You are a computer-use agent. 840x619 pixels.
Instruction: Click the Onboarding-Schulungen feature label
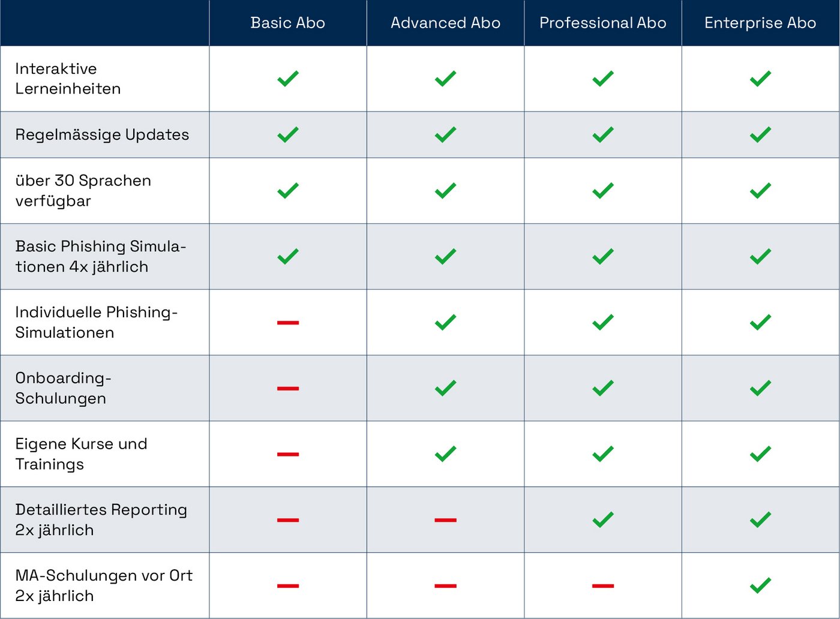point(63,388)
